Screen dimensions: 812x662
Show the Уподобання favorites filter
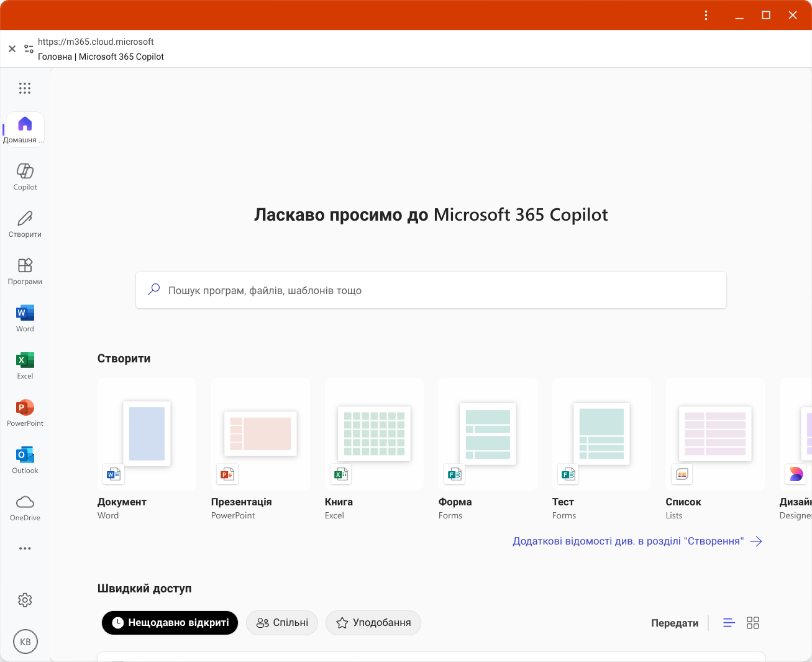point(373,623)
